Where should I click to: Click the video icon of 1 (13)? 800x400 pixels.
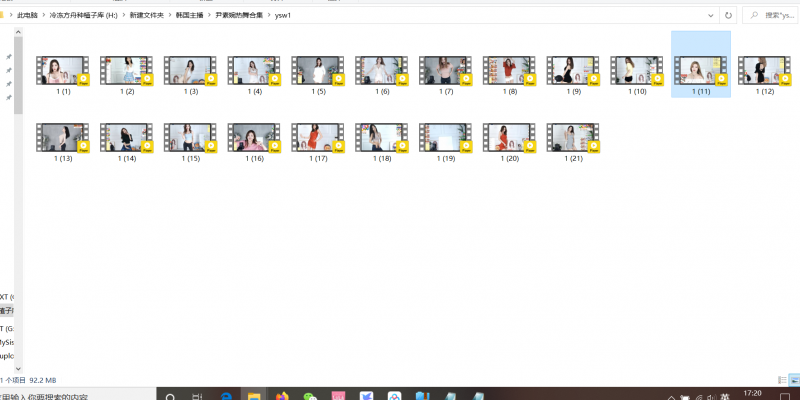pos(63,138)
